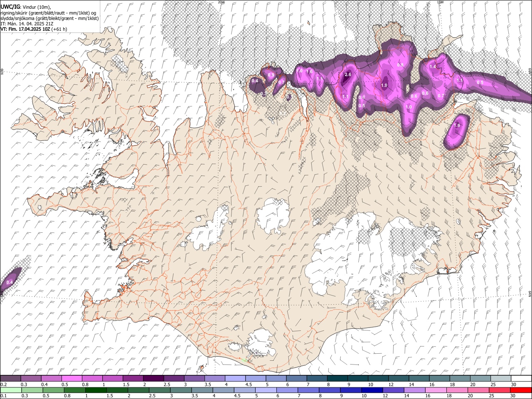Select top-row legend swatch between 3 and 3.5
The image size is (532, 399).
[194, 379]
